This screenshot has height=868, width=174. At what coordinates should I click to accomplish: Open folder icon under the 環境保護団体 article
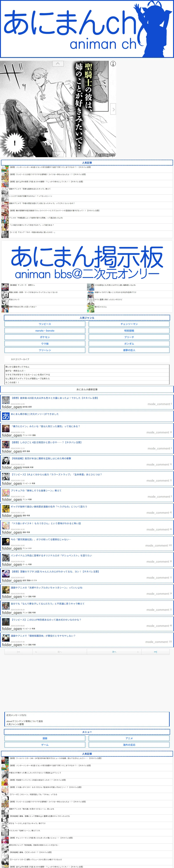click(12, 645)
